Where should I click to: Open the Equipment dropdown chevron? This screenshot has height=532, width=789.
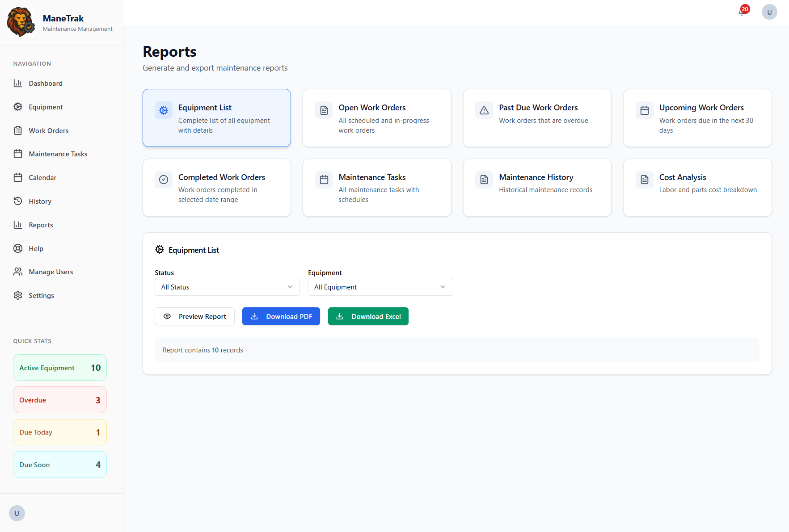[x=443, y=287]
